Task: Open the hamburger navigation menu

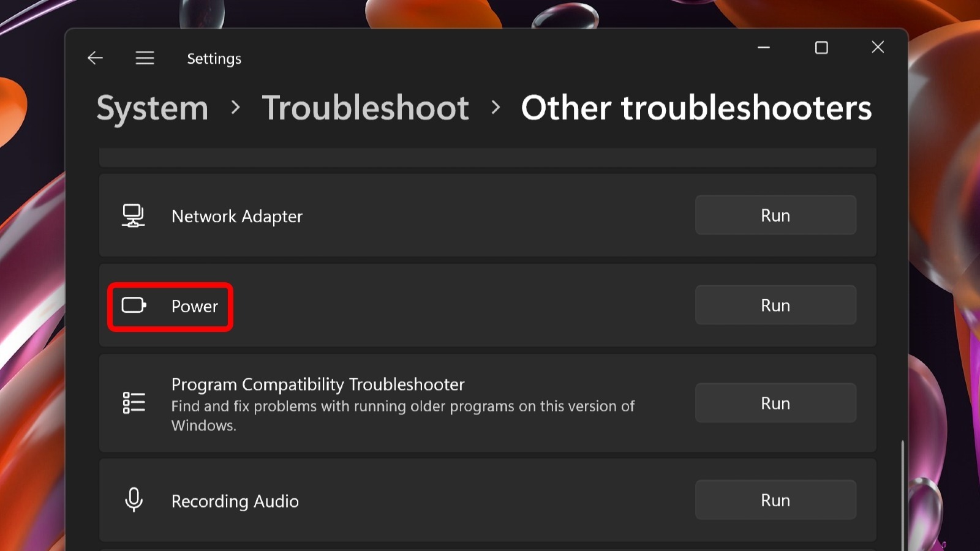Action: coord(145,58)
